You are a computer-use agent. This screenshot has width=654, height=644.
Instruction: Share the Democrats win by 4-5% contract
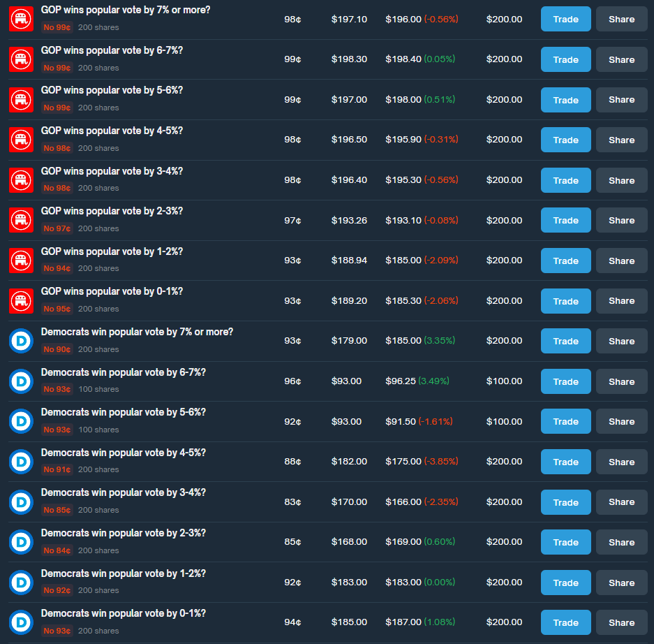tap(621, 462)
